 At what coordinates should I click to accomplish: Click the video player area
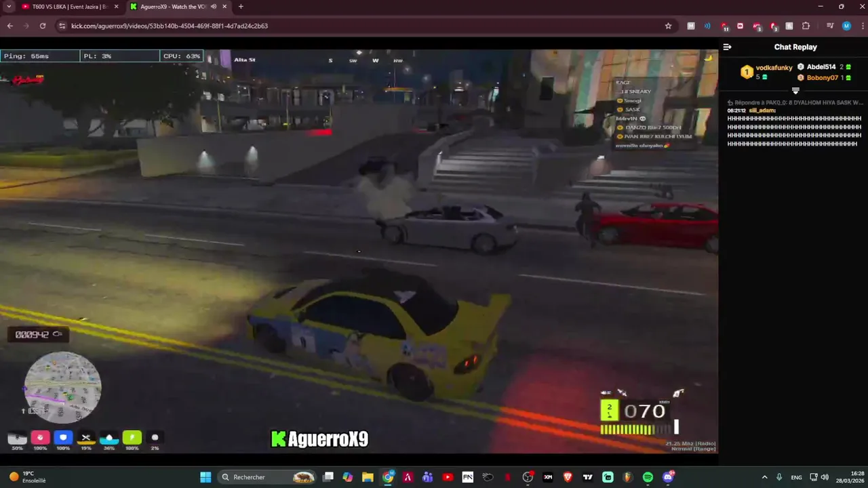coord(359,251)
